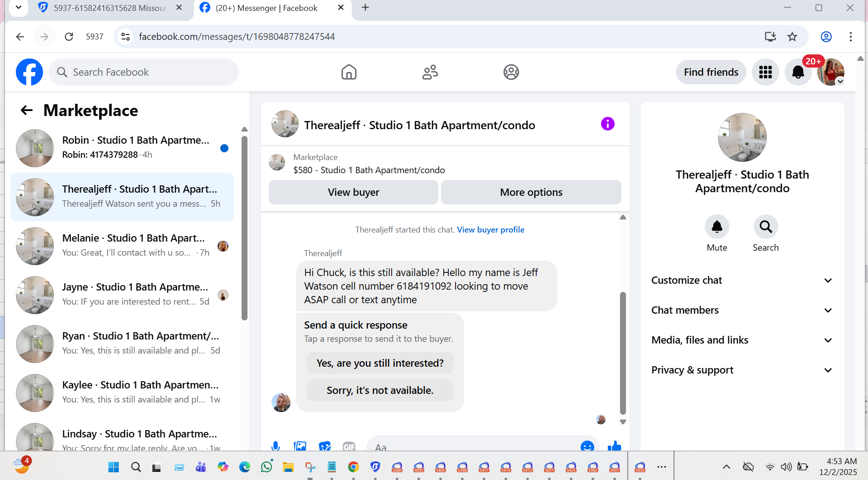Select the Therealjeff conversation in the list
The height and width of the screenshot is (480, 868).
pyautogui.click(x=122, y=197)
